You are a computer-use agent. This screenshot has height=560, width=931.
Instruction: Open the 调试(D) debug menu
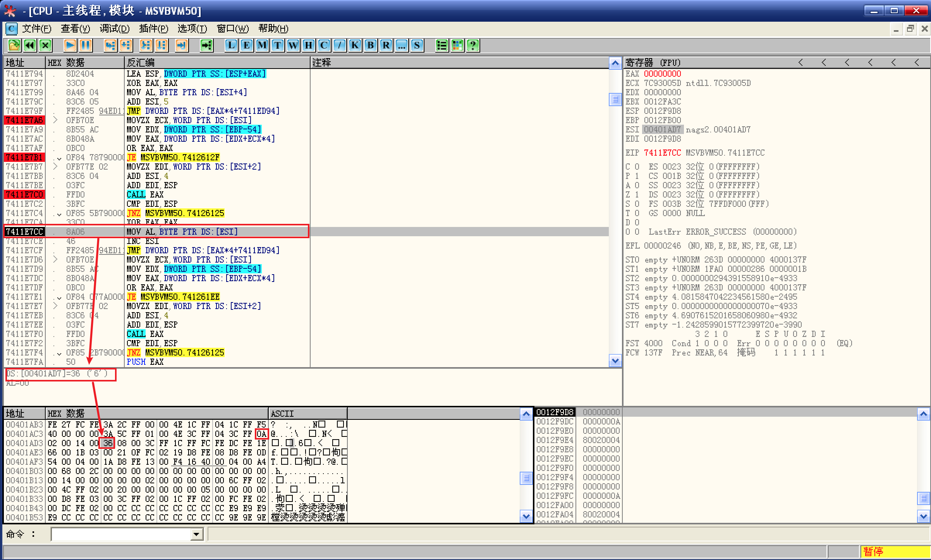[x=115, y=29]
